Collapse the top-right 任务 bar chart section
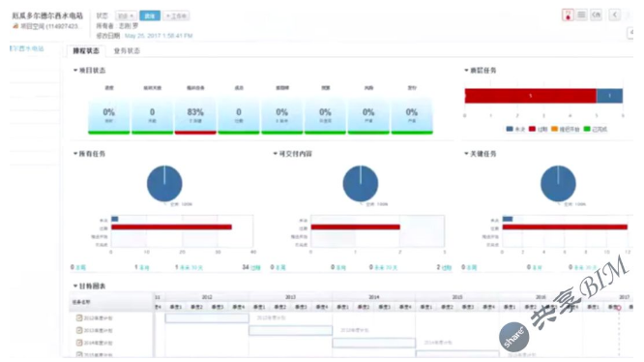 [466, 71]
